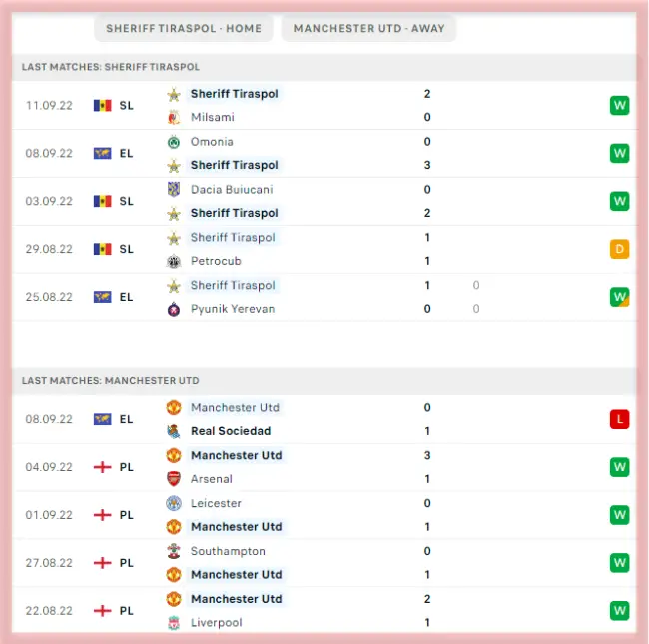Click the Milsami club crest icon
The width and height of the screenshot is (649, 644).
[174, 117]
